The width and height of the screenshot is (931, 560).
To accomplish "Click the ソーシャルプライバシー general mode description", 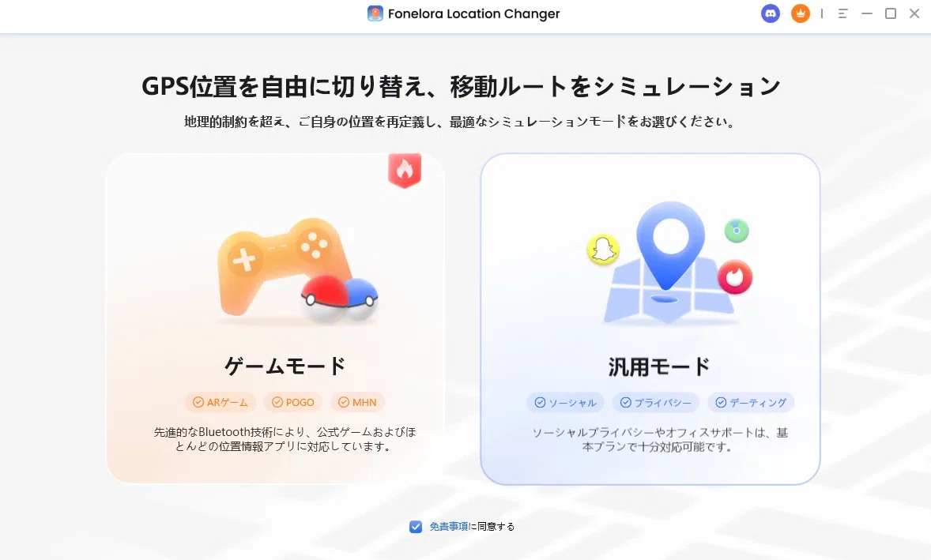I will click(x=660, y=440).
